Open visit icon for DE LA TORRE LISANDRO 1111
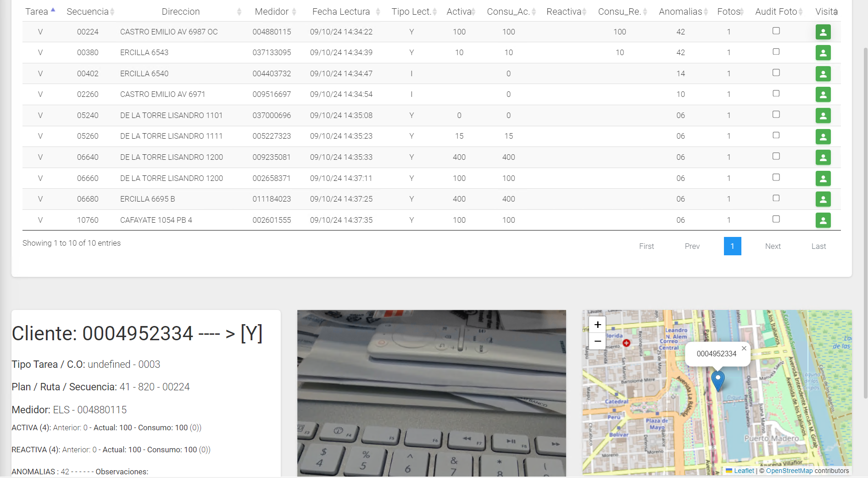This screenshot has width=868, height=478. point(823,136)
